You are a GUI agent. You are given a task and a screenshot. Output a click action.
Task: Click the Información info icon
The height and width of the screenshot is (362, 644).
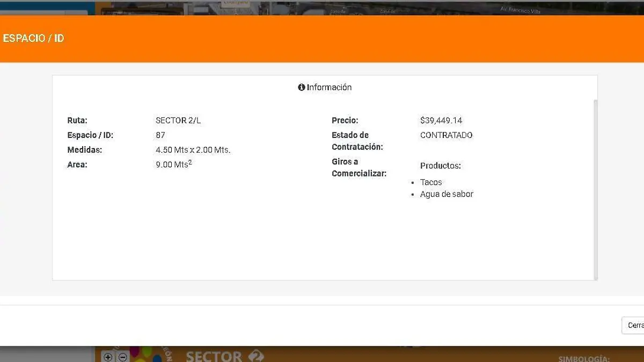tap(301, 87)
